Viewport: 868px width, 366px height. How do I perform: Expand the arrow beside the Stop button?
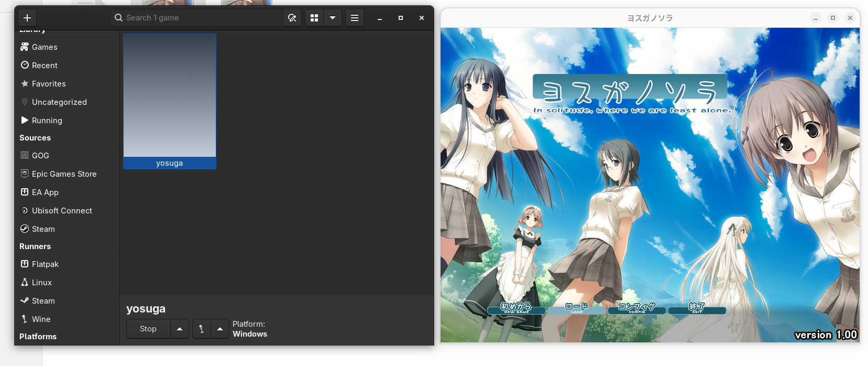click(180, 329)
